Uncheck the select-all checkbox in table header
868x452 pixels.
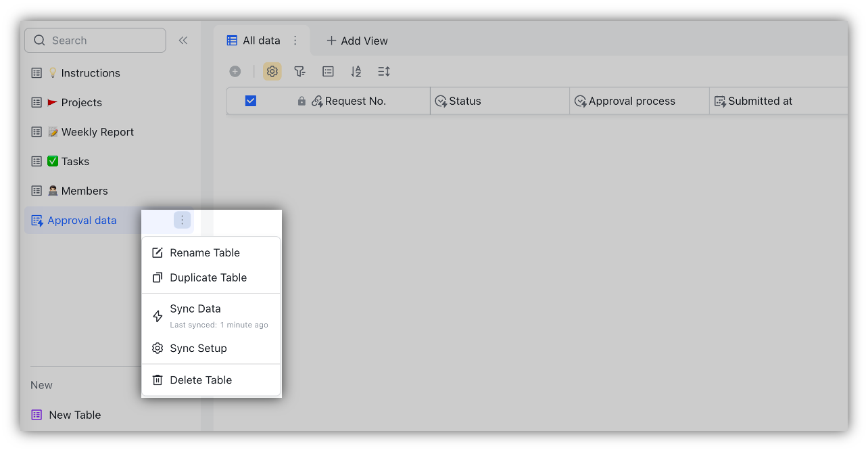pos(251,100)
